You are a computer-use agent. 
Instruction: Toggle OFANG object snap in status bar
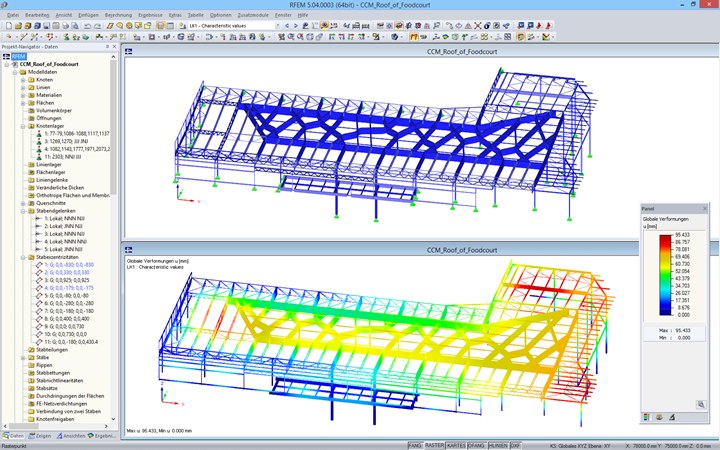(x=477, y=446)
